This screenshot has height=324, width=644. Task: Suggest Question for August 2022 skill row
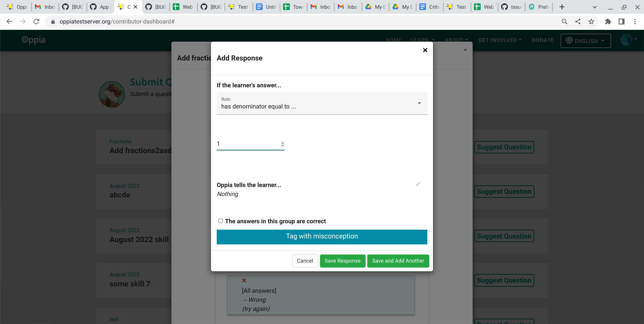pos(504,236)
